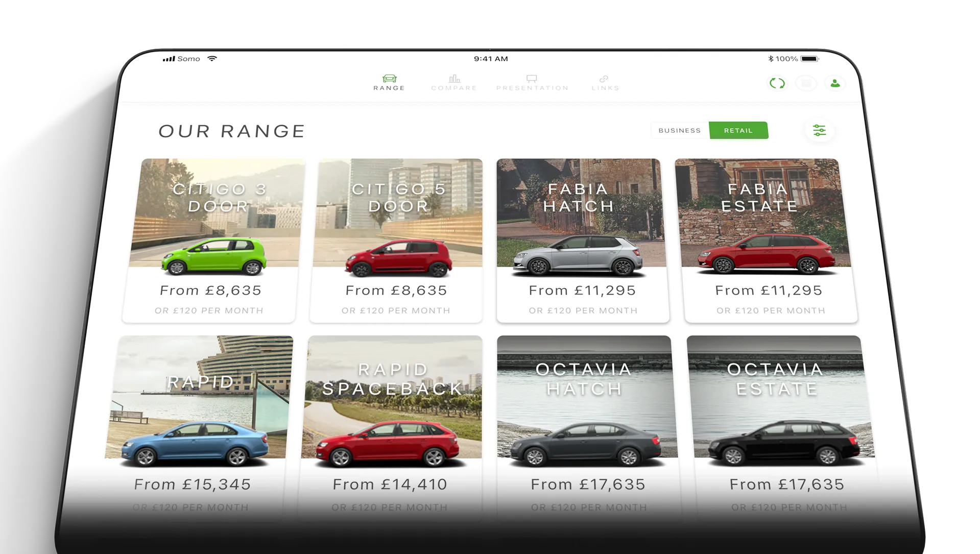This screenshot has height=554, width=980.
Task: Select the Citigo 5 Door card
Action: point(396,240)
